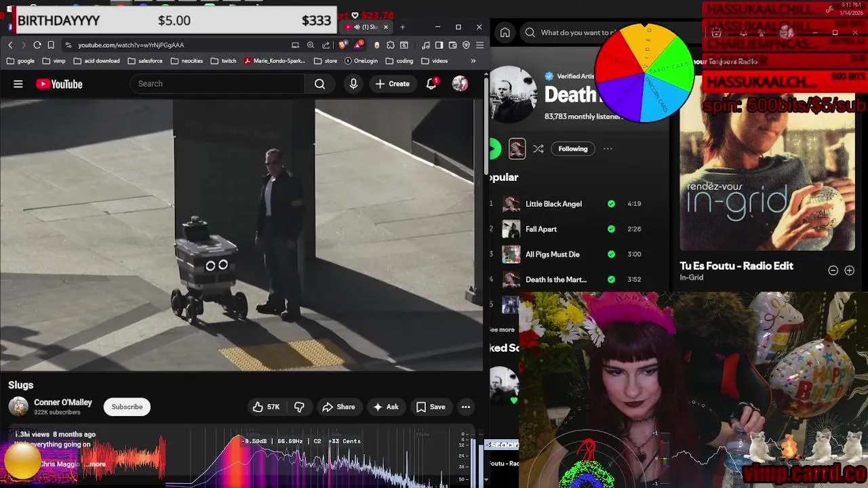The height and width of the screenshot is (488, 868).
Task: Open the YouTube account avatar menu
Action: (x=460, y=83)
